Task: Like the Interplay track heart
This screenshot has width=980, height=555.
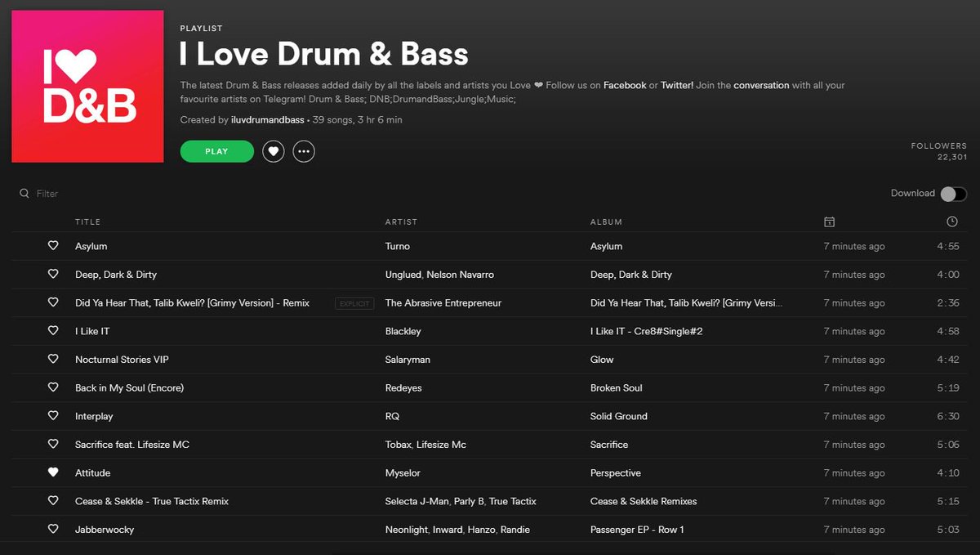Action: tap(53, 416)
